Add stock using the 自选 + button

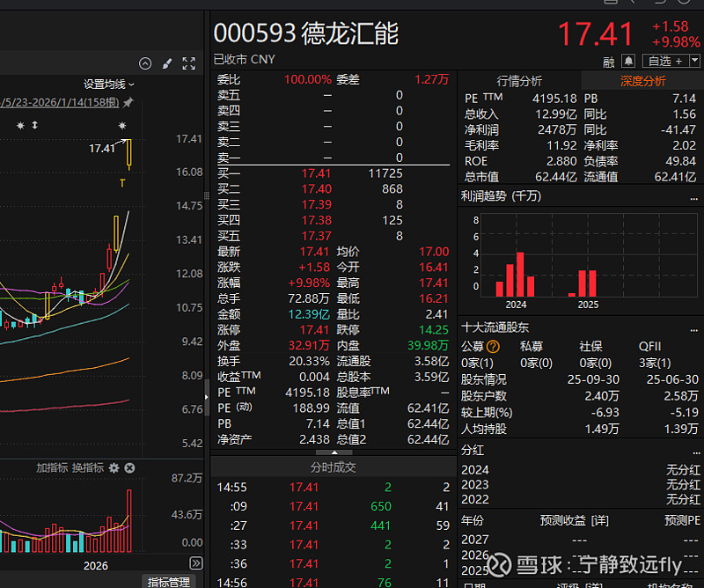665,60
